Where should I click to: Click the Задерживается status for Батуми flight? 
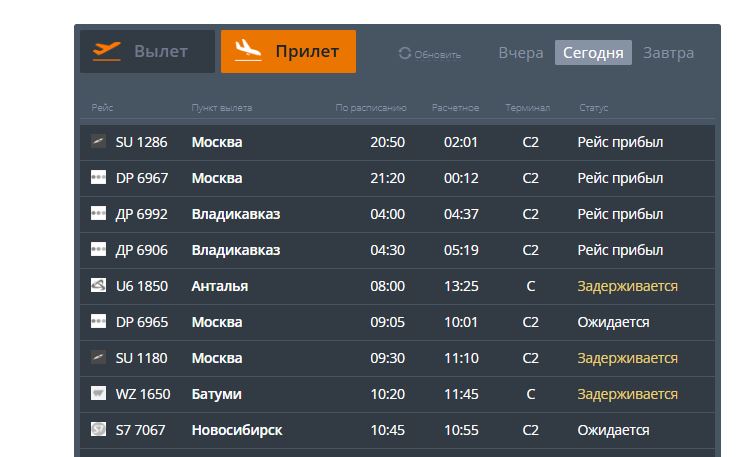tap(627, 394)
